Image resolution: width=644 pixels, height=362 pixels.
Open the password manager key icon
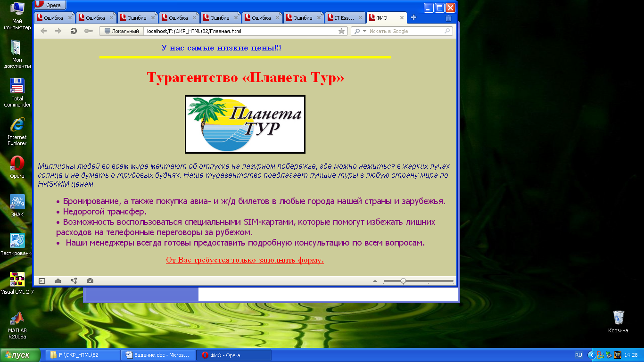pos(88,31)
